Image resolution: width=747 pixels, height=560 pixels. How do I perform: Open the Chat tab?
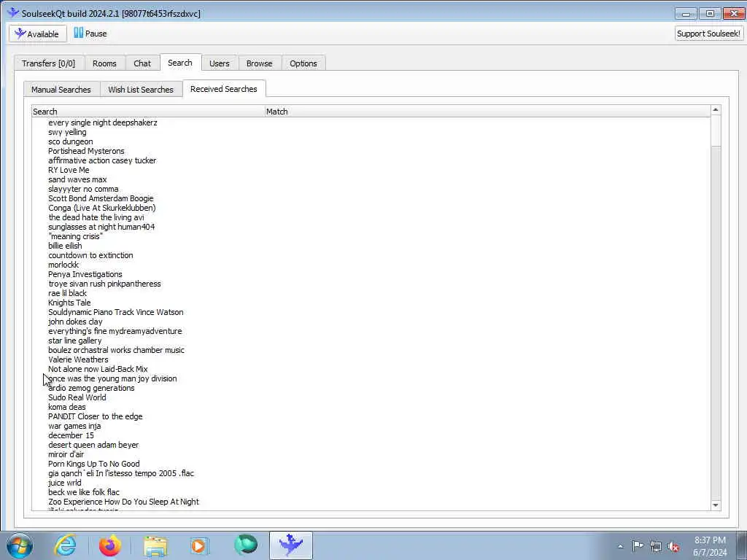click(142, 63)
